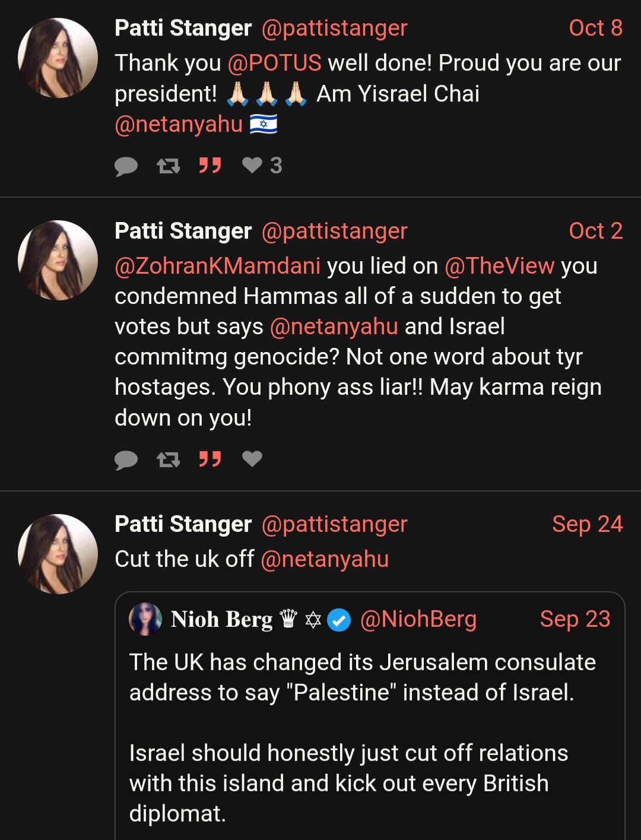Open the Oct 8 date timestamp
The height and width of the screenshot is (840, 641).
click(x=596, y=28)
